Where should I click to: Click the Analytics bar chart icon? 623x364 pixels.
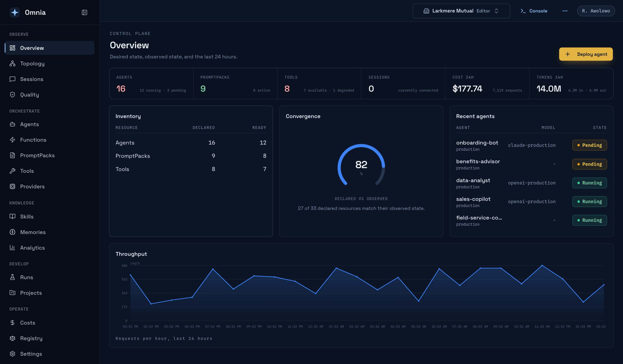coord(12,248)
